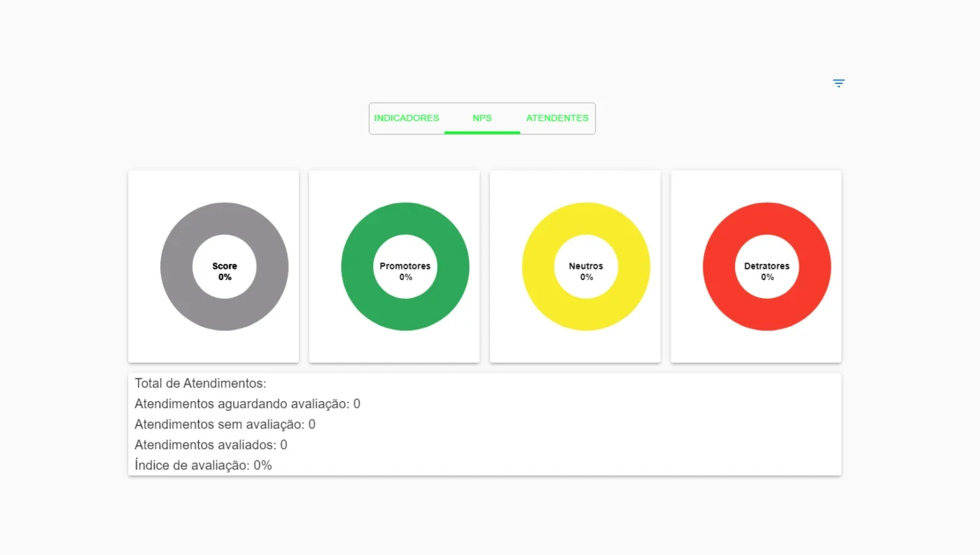Select the NPS tab
The image size is (980, 555).
coord(482,118)
